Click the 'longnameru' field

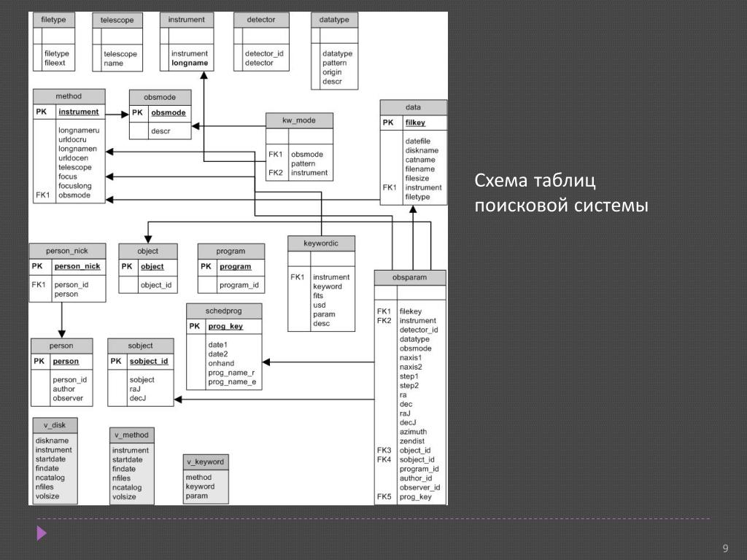click(x=79, y=131)
